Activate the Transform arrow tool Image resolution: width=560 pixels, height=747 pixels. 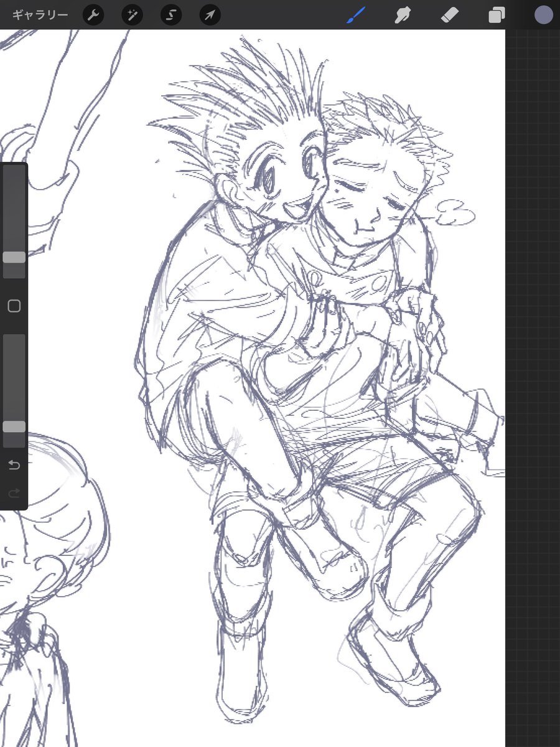210,15
